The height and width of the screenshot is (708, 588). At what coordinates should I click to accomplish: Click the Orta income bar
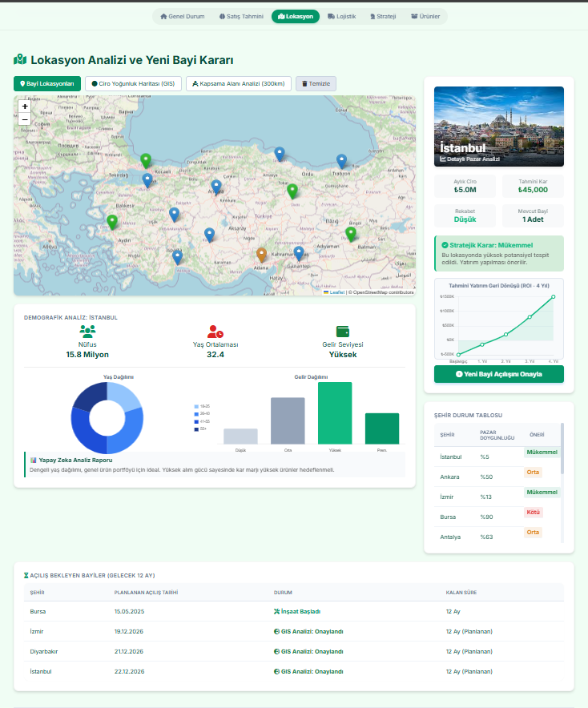point(288,420)
